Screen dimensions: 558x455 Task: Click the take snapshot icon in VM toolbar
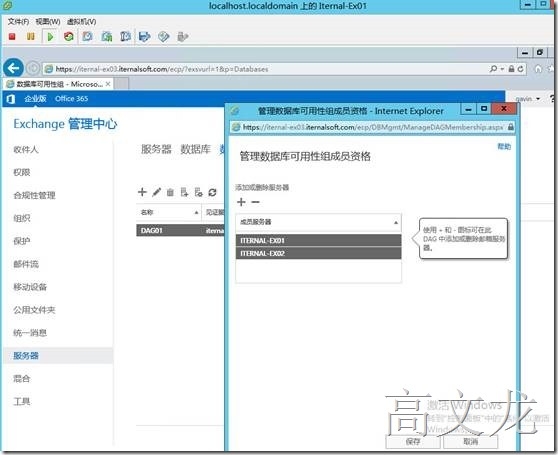click(x=88, y=36)
